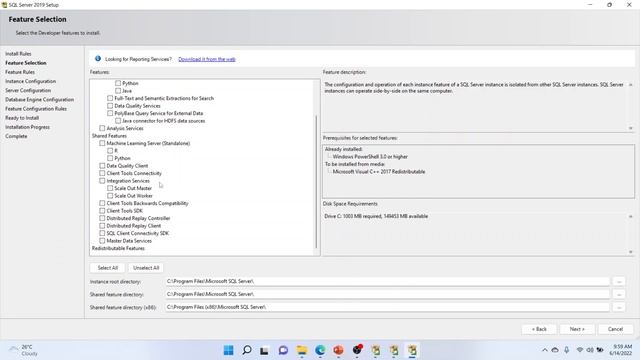Select Instance Configuration step in sidebar
The height and width of the screenshot is (360, 640).
30,81
